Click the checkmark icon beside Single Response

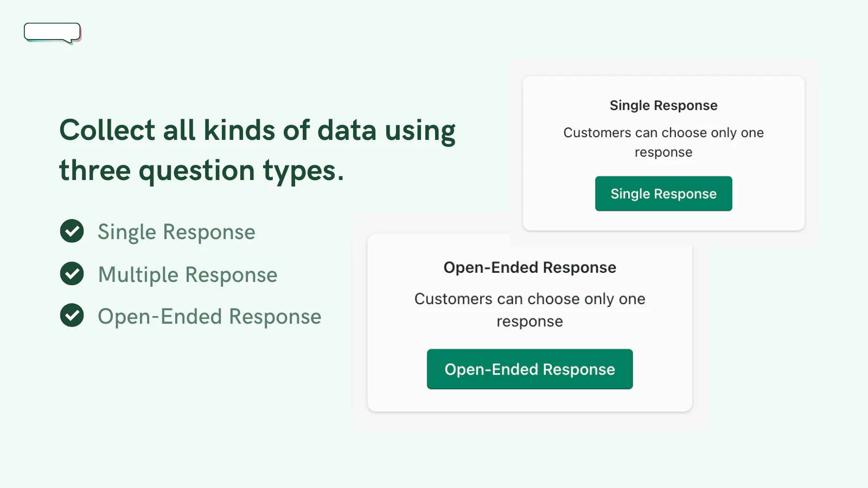(72, 231)
